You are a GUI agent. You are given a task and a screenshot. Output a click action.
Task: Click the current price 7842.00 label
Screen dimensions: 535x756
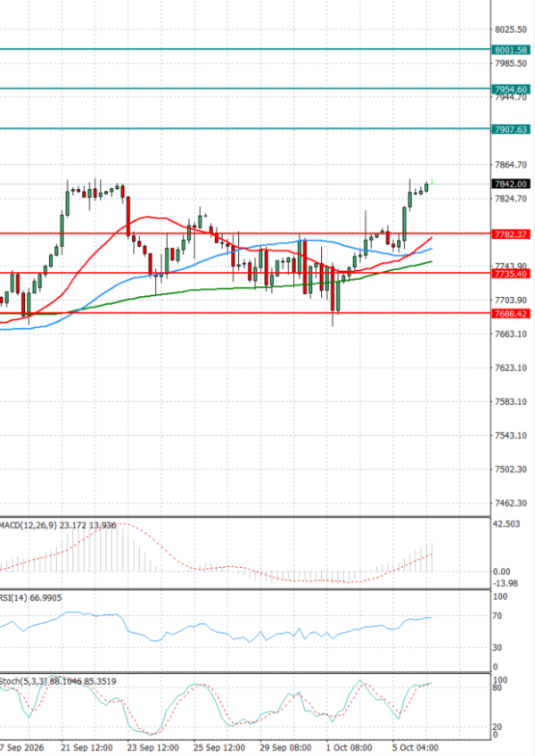coord(511,185)
